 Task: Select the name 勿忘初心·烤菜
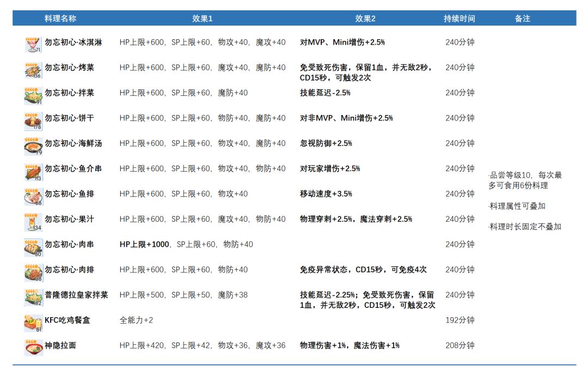69,68
